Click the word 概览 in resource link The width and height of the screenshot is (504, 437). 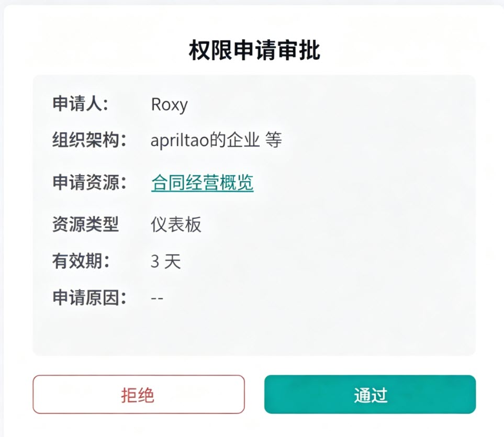(237, 183)
